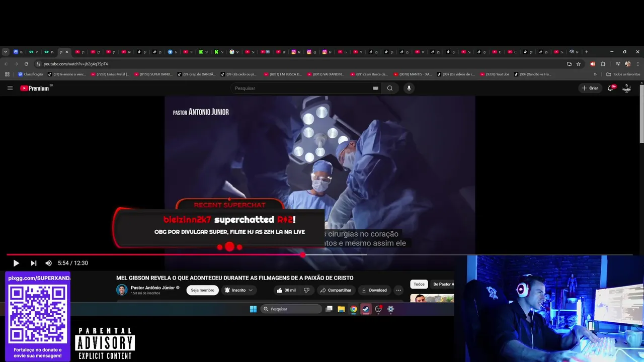Click the red progress bar scrubber knob
This screenshot has width=644, height=362.
[x=302, y=255]
